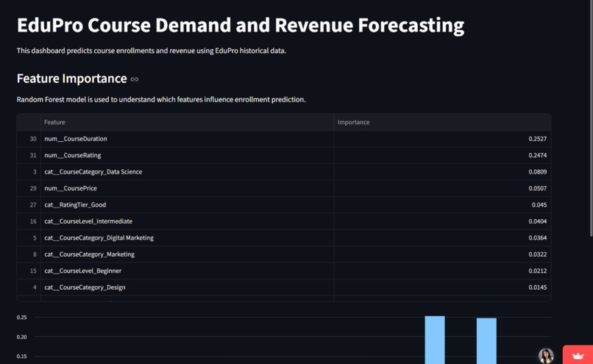Viewport: 593px width, 364px height.
Task: Click row index 16 in the table
Action: [33, 221]
